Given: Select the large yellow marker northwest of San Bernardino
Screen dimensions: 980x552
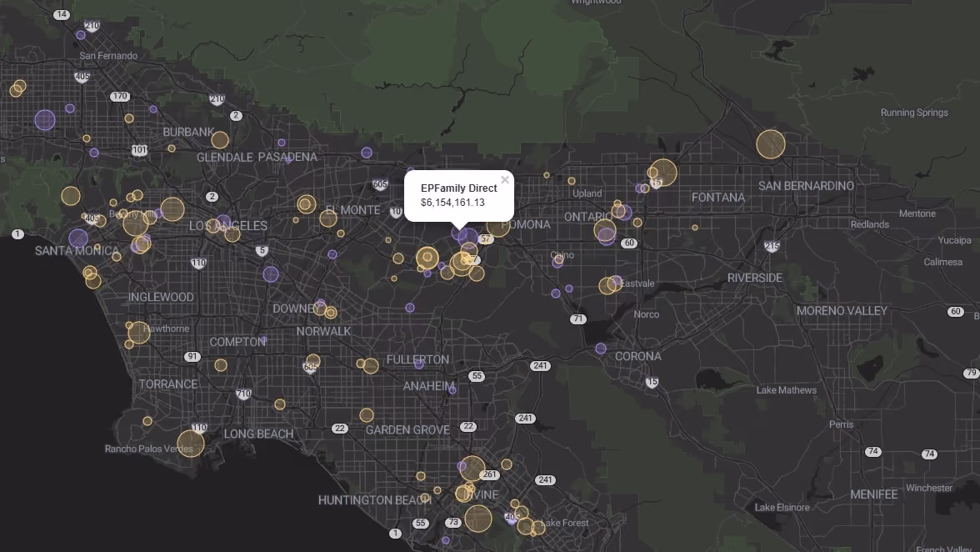Looking at the screenshot, I should click(x=771, y=144).
